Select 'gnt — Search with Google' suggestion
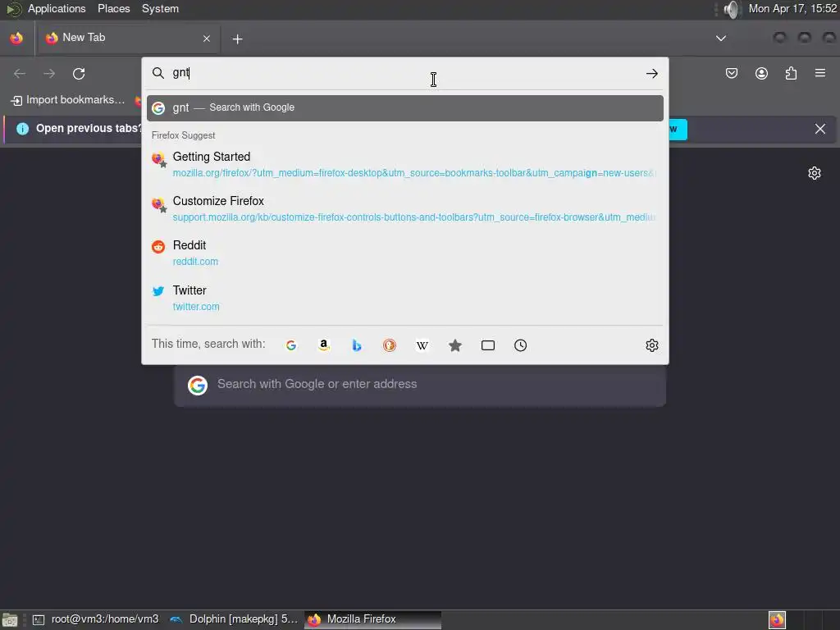The width and height of the screenshot is (840, 630). coord(405,107)
